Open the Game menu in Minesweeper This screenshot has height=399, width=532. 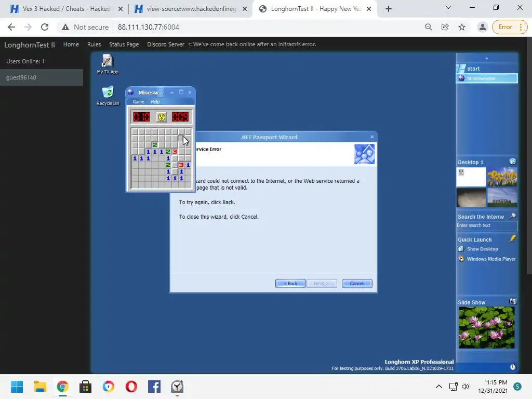point(138,102)
